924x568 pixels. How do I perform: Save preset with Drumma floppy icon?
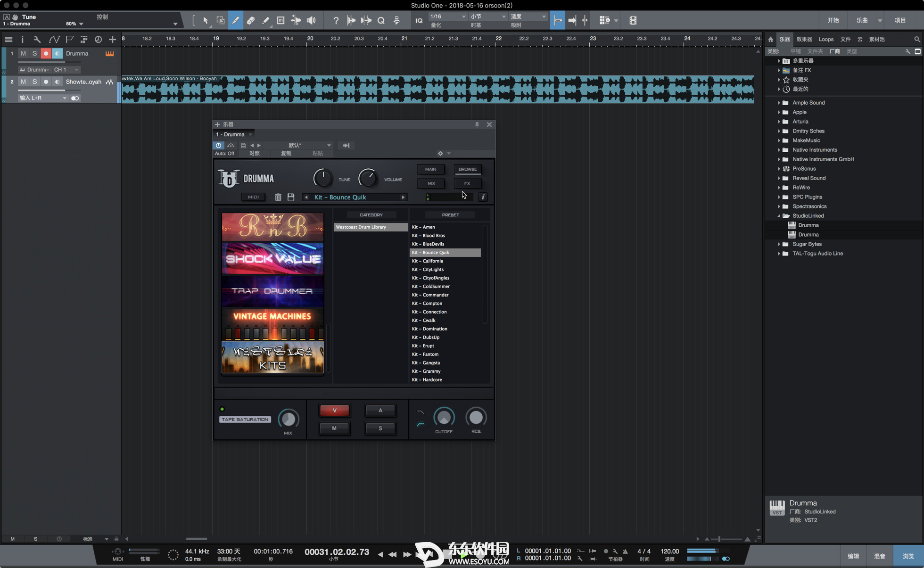pos(291,197)
